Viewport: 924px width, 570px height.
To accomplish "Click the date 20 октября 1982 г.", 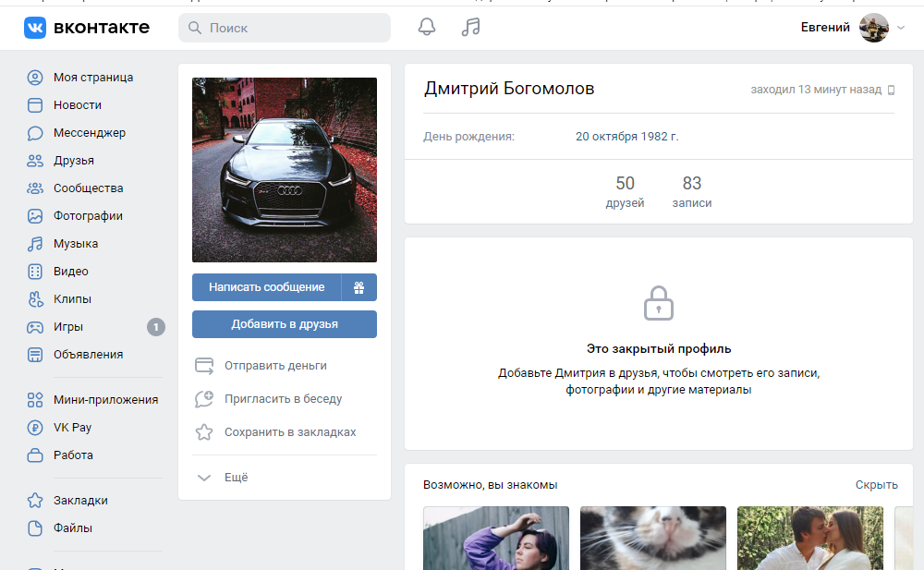I will [x=627, y=136].
